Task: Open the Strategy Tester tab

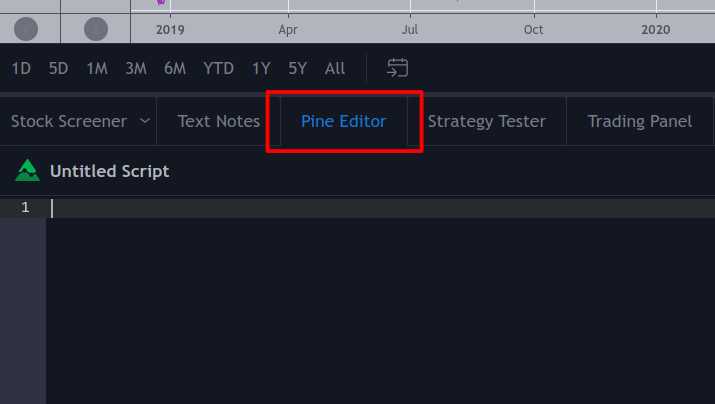Action: pos(487,121)
